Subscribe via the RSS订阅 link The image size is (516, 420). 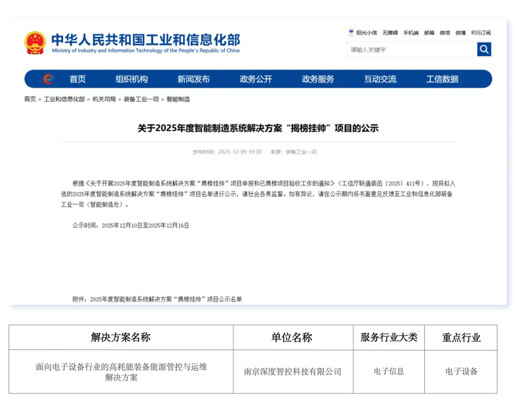pos(481,33)
